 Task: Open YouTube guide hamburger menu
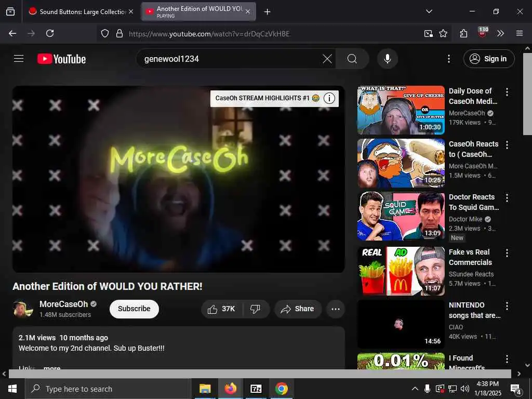point(19,59)
